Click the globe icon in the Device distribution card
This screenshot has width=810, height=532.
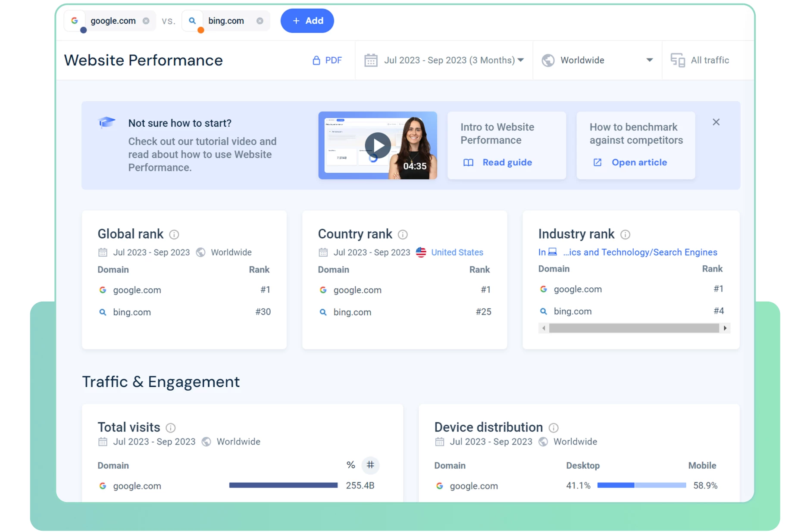(x=543, y=442)
